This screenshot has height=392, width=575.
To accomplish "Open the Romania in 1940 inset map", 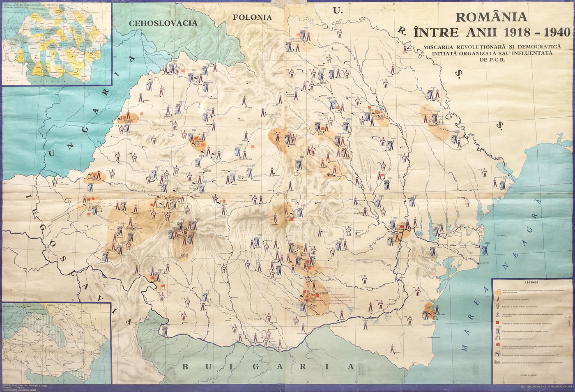I will [x=56, y=344].
